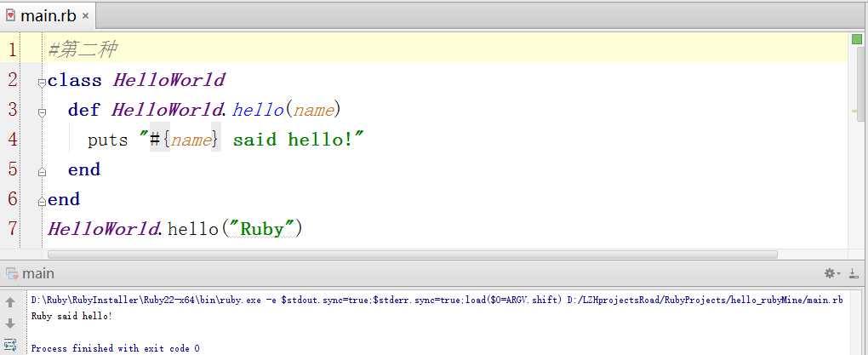Click the run configuration icon beside main
This screenshot has height=355, width=868.
point(11,273)
